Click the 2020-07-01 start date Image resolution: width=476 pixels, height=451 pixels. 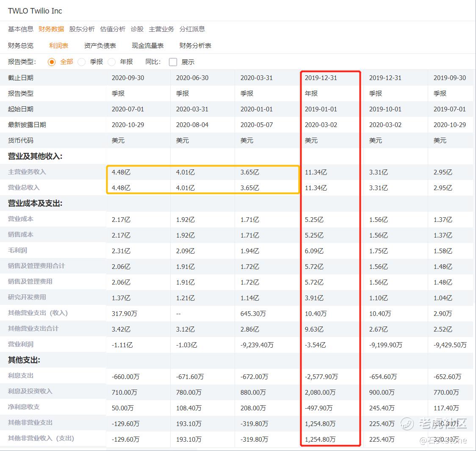pos(128,109)
